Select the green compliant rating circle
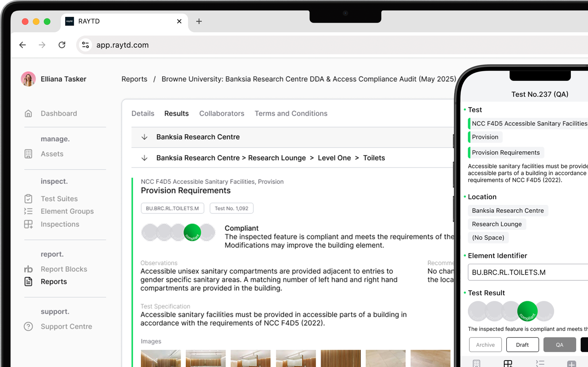588x367 pixels. point(527,311)
